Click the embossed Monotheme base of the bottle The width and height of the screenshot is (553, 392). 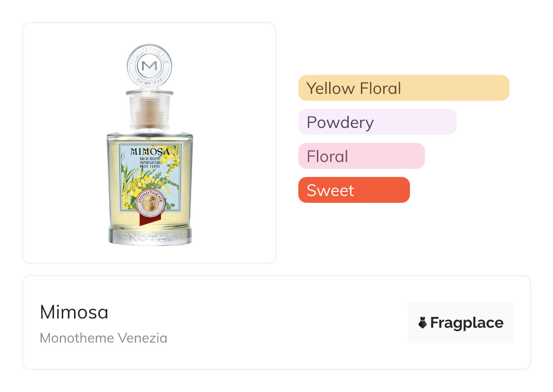149,236
